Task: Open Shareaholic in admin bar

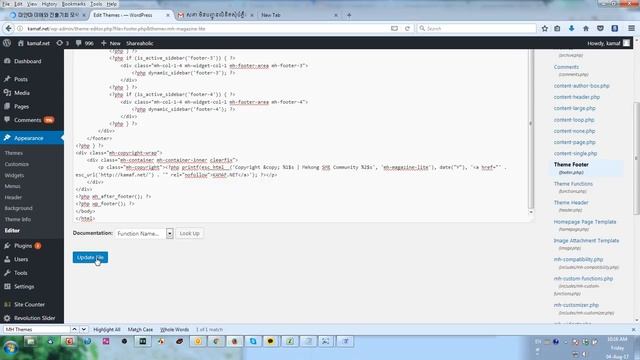Action: tap(140, 43)
